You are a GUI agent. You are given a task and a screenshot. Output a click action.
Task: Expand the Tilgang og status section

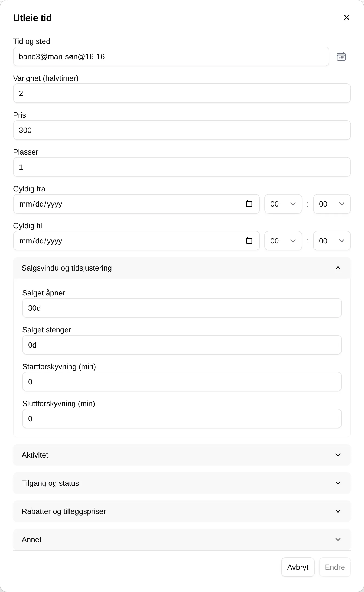(x=182, y=483)
